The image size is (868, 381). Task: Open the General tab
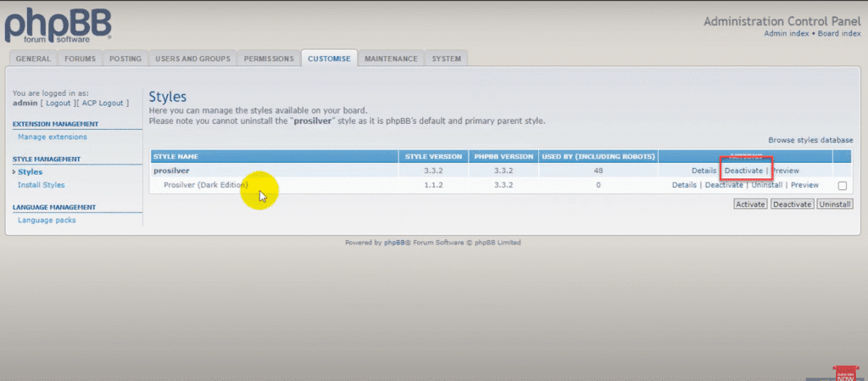[x=34, y=59]
